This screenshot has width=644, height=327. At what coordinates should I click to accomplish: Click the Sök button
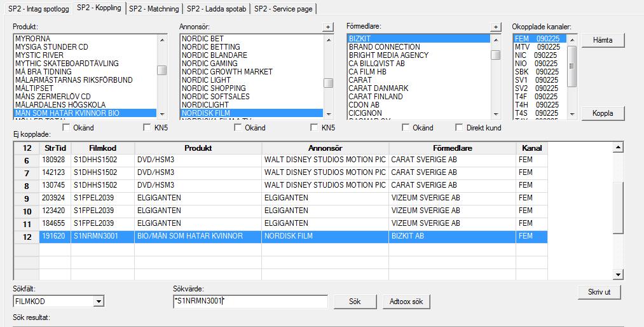click(x=355, y=302)
